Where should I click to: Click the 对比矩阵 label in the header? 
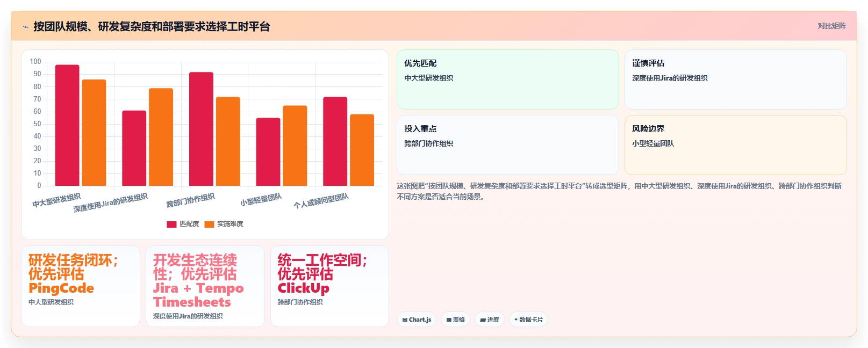pyautogui.click(x=831, y=26)
